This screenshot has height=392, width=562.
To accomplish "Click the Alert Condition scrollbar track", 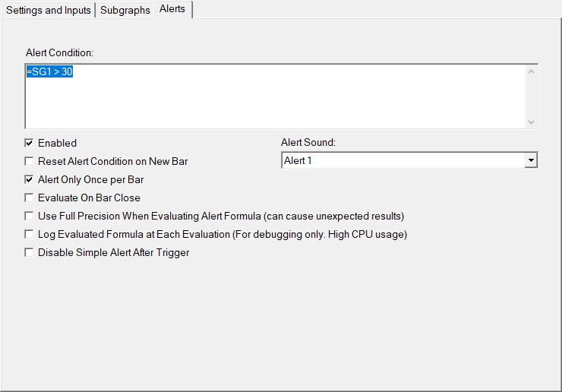I will point(531,97).
